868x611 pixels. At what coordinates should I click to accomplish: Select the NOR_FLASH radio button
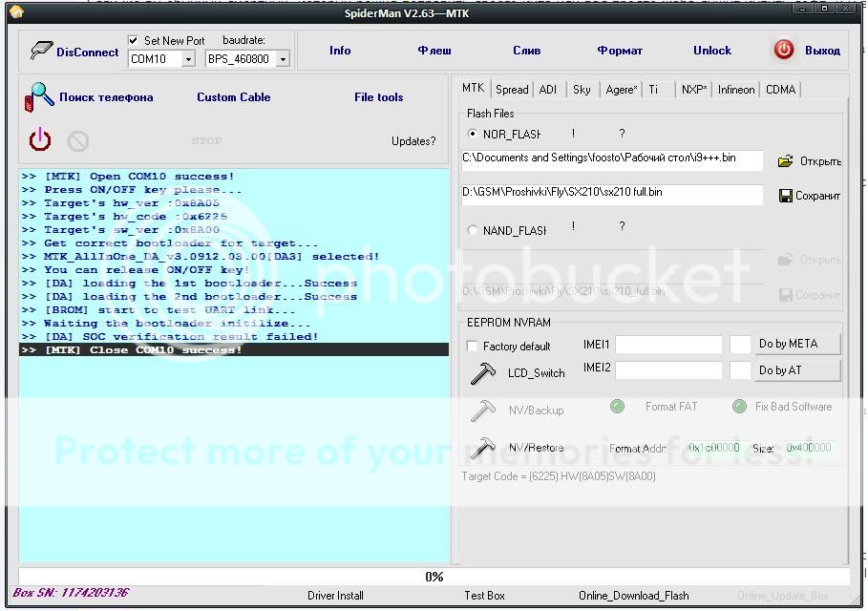coord(473,134)
